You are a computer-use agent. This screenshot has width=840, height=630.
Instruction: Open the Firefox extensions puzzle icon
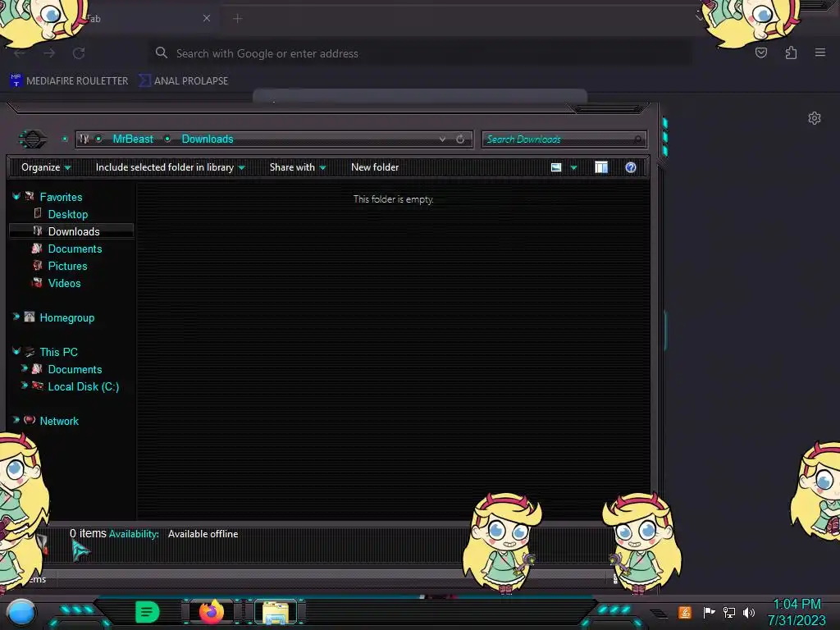tap(791, 52)
